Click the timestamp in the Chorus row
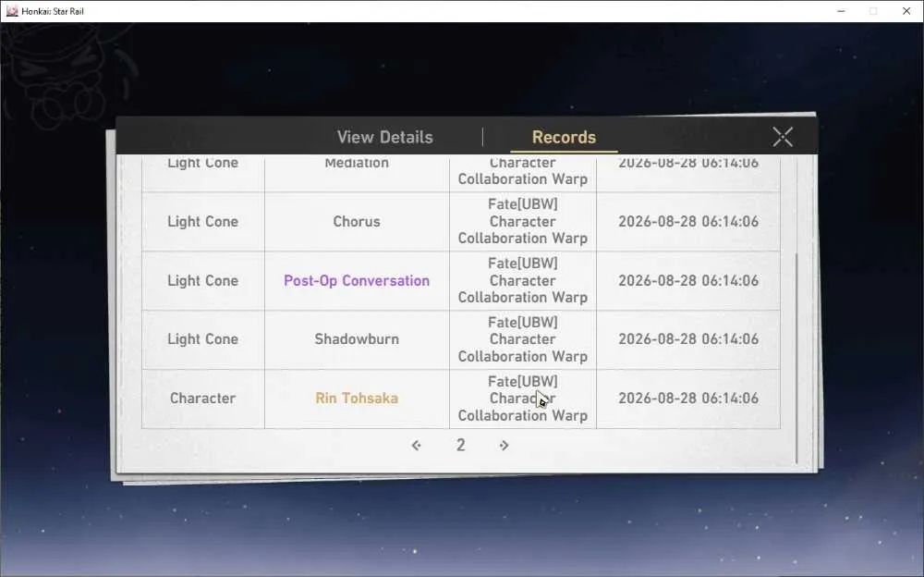Viewport: 924px width, 577px height. click(688, 221)
